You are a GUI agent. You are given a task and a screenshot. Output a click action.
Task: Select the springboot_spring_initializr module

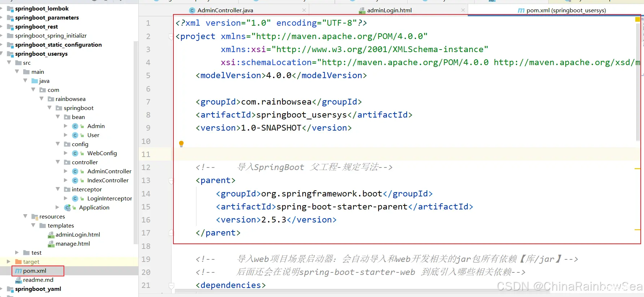tap(51, 35)
